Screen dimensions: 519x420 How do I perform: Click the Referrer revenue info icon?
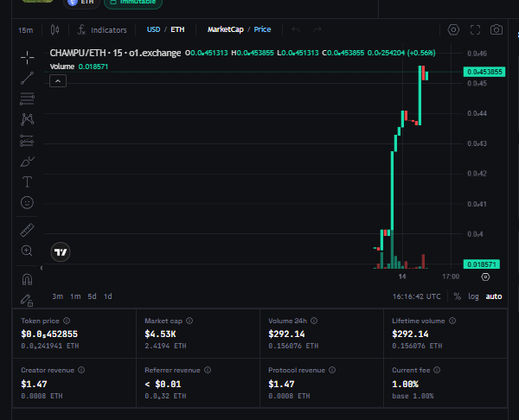[208, 370]
